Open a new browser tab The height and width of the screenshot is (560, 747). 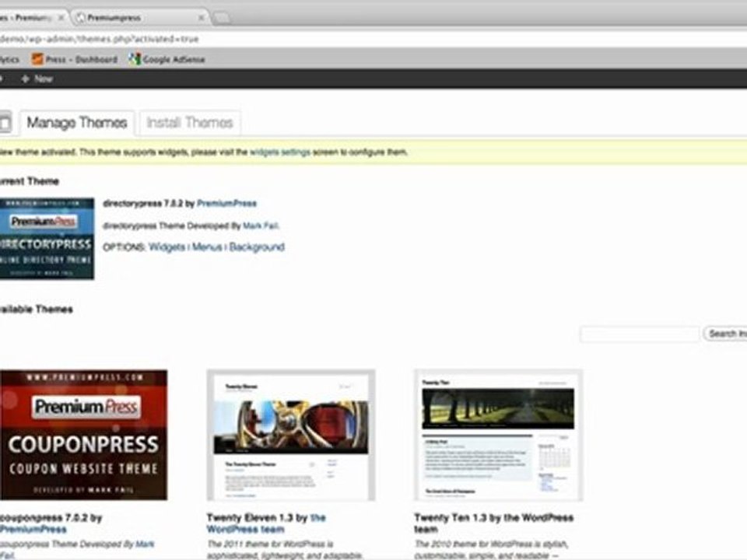222,19
